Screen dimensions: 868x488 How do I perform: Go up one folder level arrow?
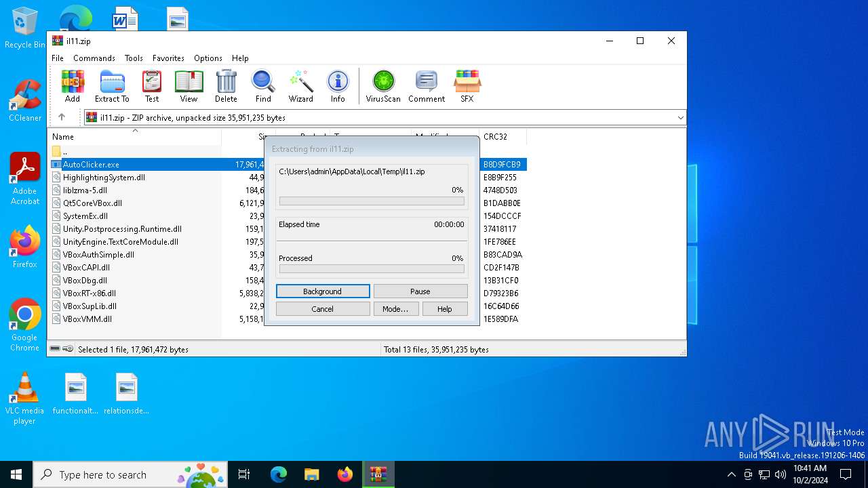click(x=62, y=117)
